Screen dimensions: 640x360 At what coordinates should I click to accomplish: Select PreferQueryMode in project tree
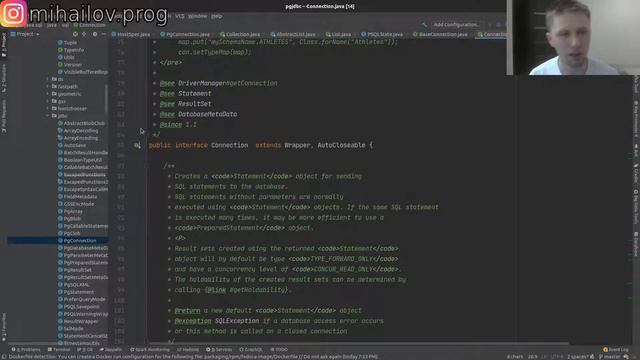point(82,299)
